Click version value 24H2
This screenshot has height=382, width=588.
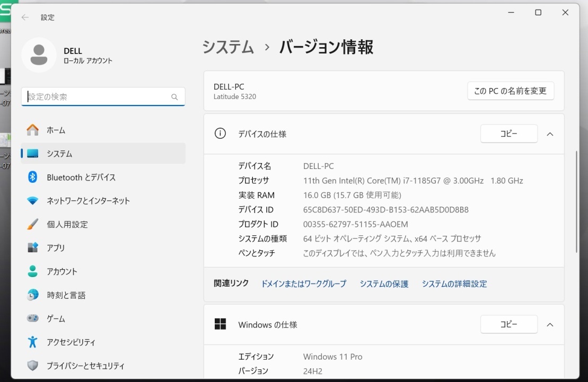click(313, 371)
